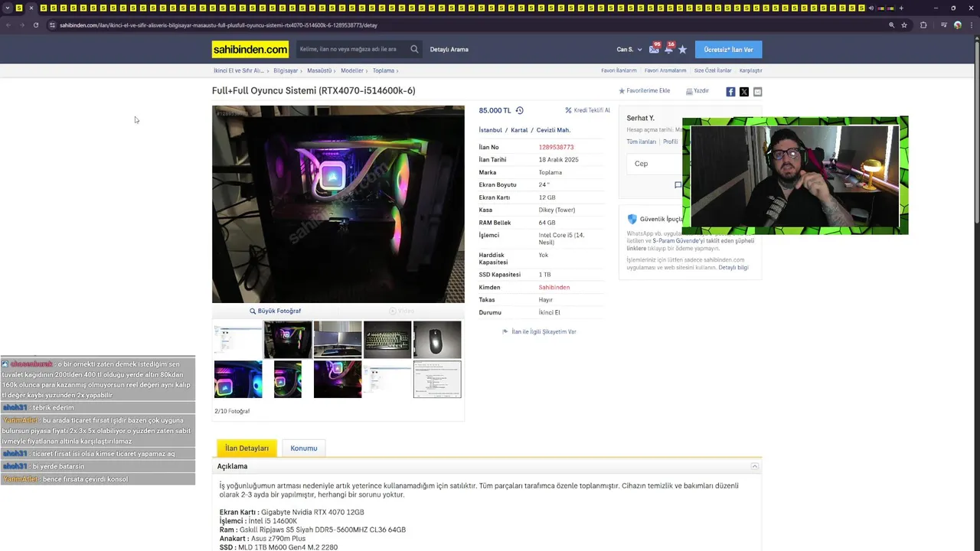Switch to İlan Detayları tab
Image resolution: width=980 pixels, height=551 pixels.
coord(247,448)
